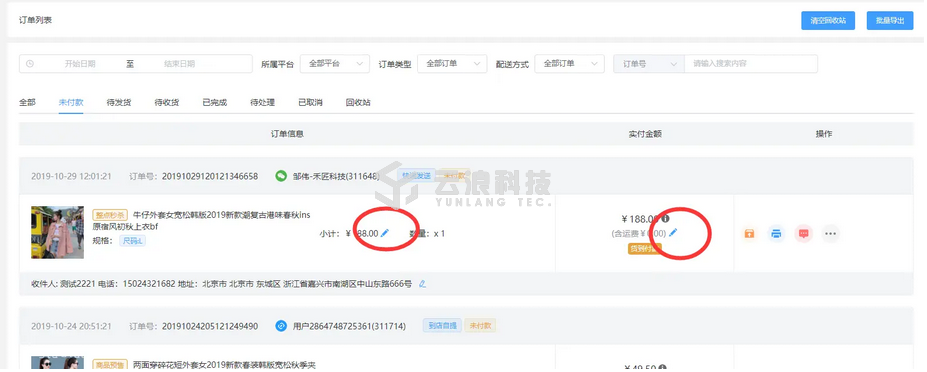
Task: Open the 配送方式 delivery method dropdown
Action: 569,64
